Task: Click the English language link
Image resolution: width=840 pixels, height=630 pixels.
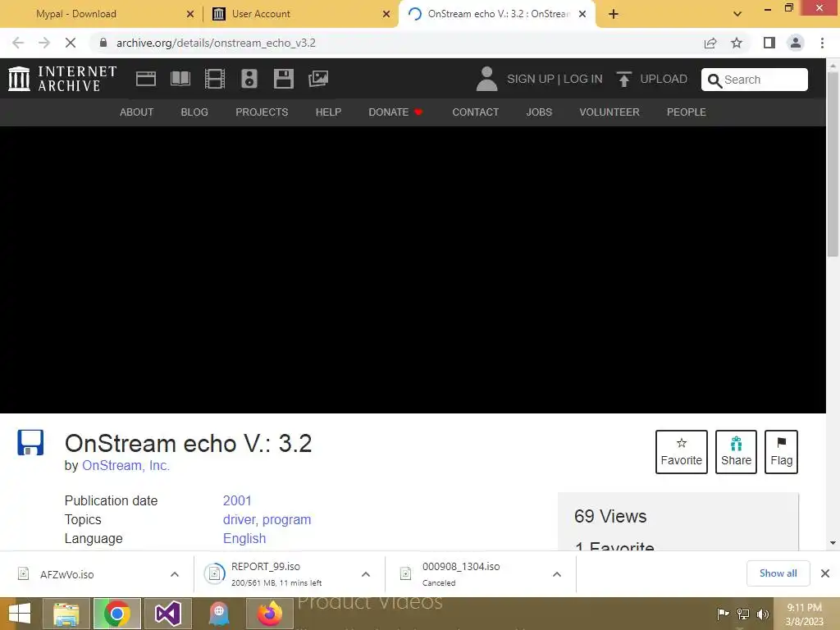Action: [x=244, y=538]
